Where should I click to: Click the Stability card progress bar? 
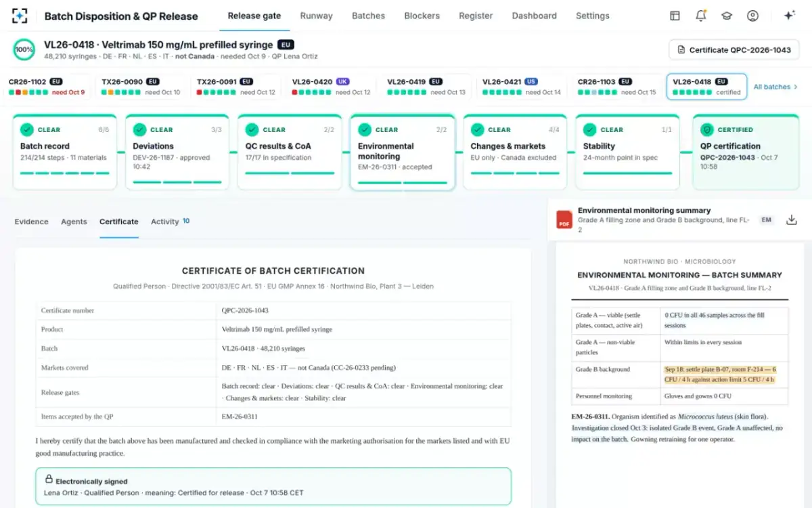coord(627,173)
